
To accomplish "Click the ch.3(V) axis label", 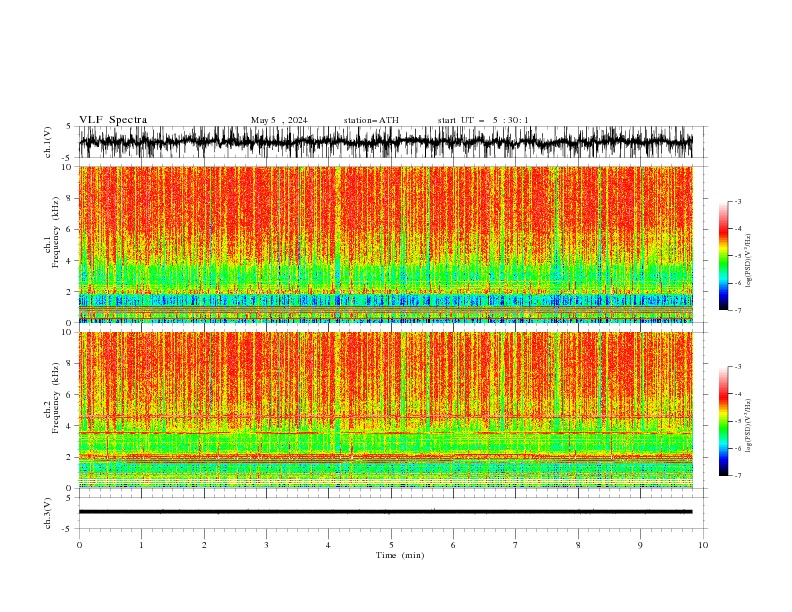I will [x=48, y=513].
